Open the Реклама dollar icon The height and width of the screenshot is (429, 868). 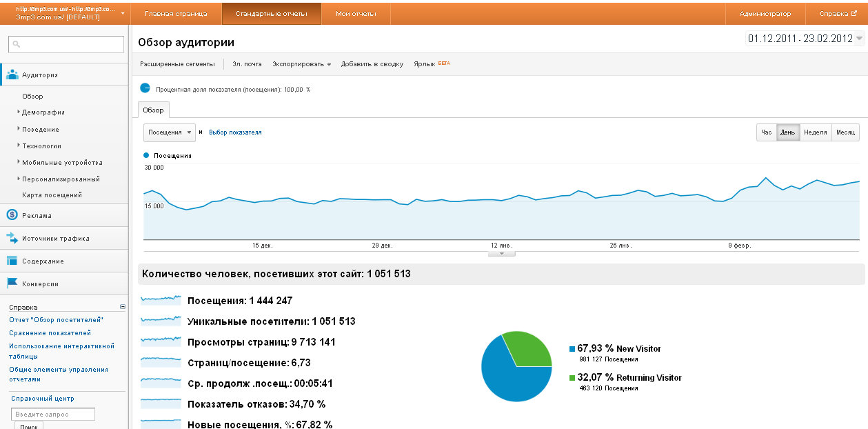click(x=12, y=215)
